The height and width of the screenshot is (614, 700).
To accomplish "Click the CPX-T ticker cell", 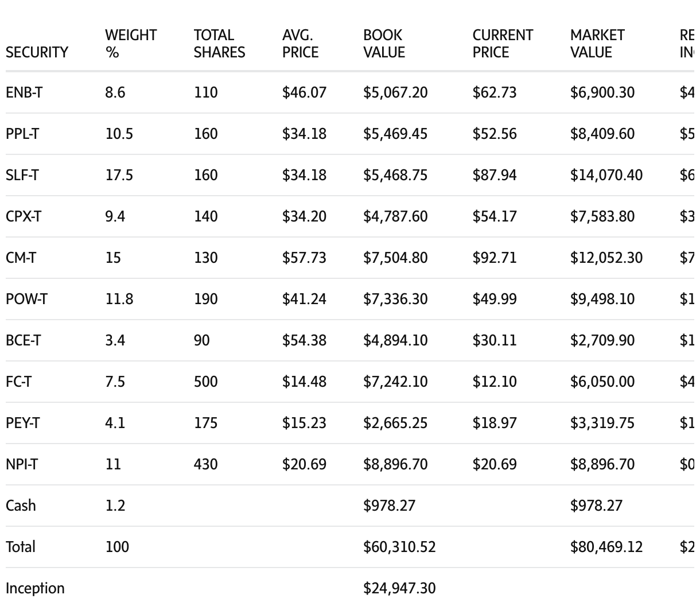I will coord(23,216).
